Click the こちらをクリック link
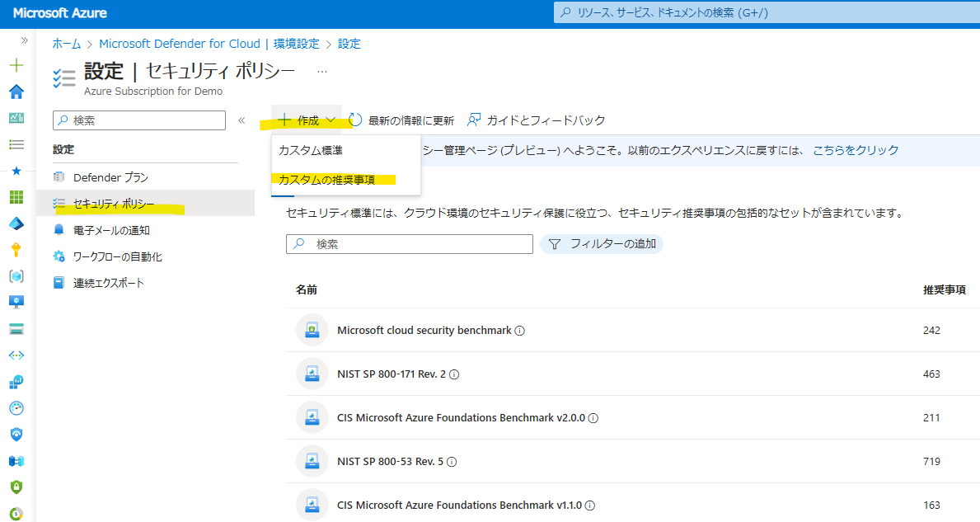 pos(856,150)
